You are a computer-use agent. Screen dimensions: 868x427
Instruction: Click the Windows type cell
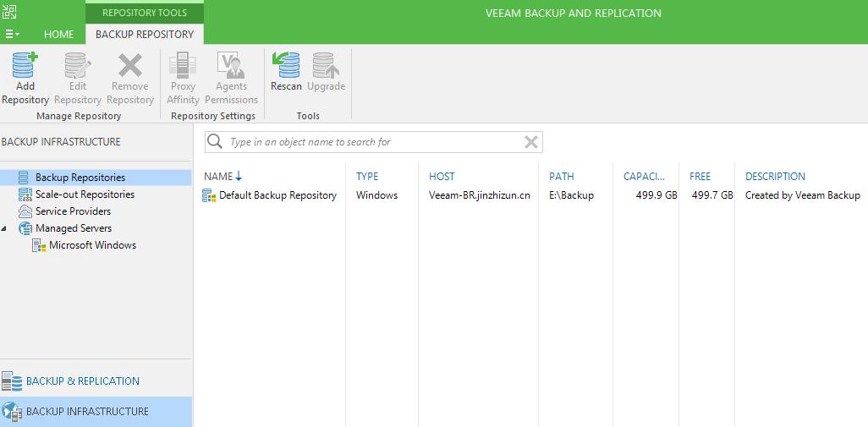point(377,195)
